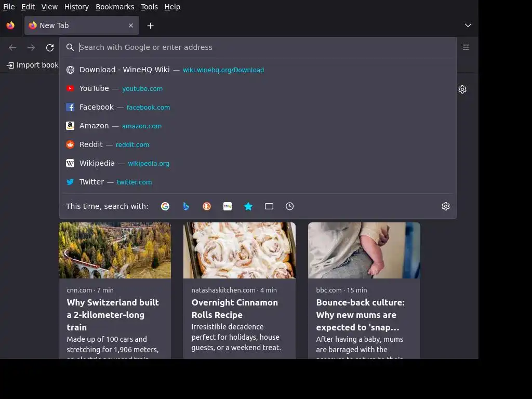Click the Amazon favicon in suggestions
Image resolution: width=532 pixels, height=399 pixels.
70,126
